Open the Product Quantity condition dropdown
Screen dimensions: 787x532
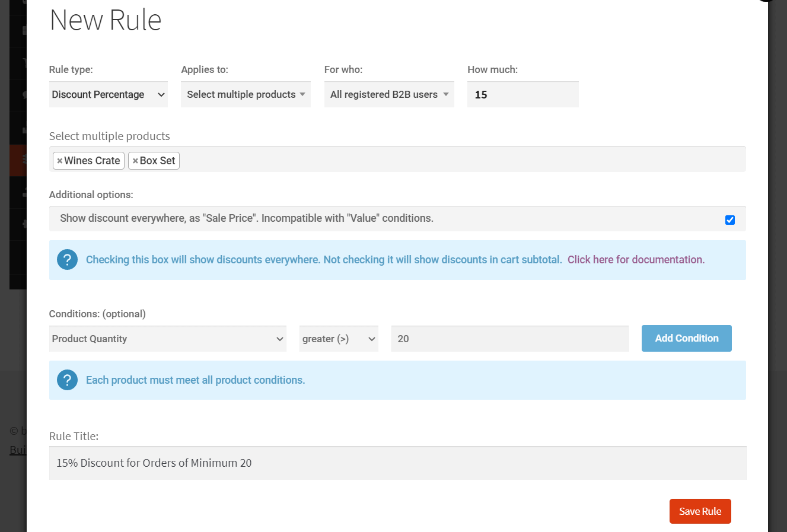(x=168, y=339)
